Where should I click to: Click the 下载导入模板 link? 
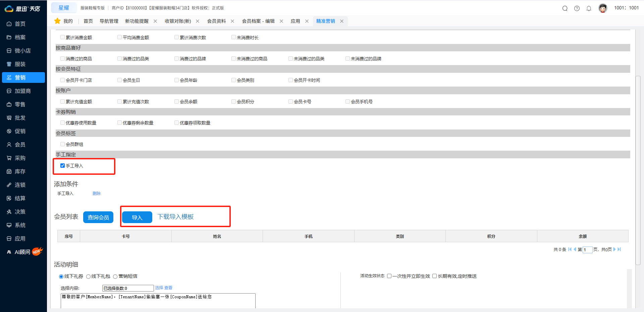pos(175,217)
